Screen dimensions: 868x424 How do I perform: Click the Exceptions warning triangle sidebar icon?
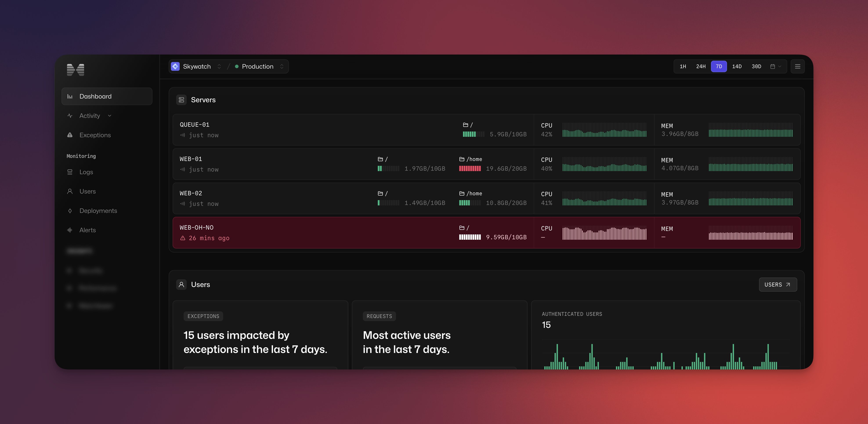click(70, 135)
